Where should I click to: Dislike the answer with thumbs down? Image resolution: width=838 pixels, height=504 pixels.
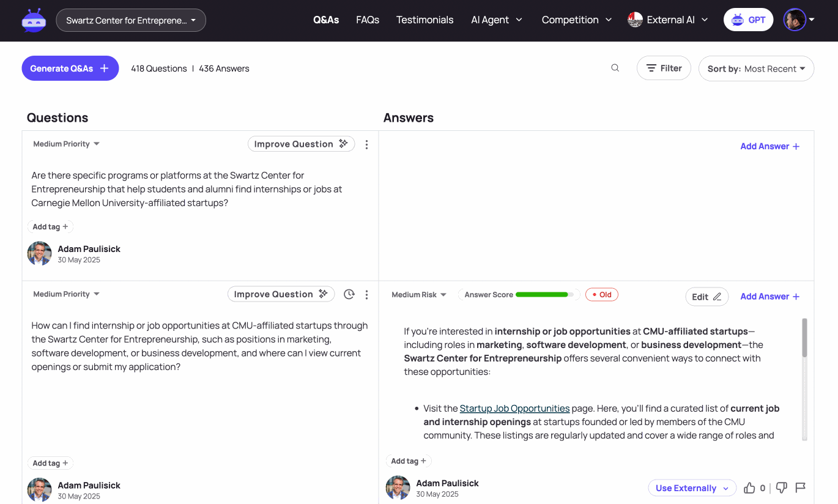[781, 487]
